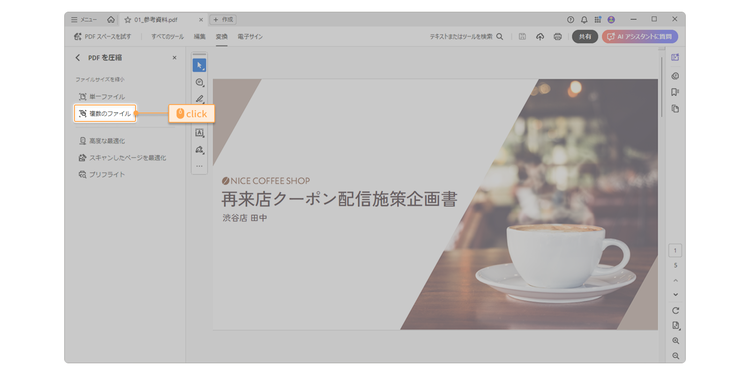Go to previous page with up chevron
Viewport: 750px width, 375px height.
(675, 280)
